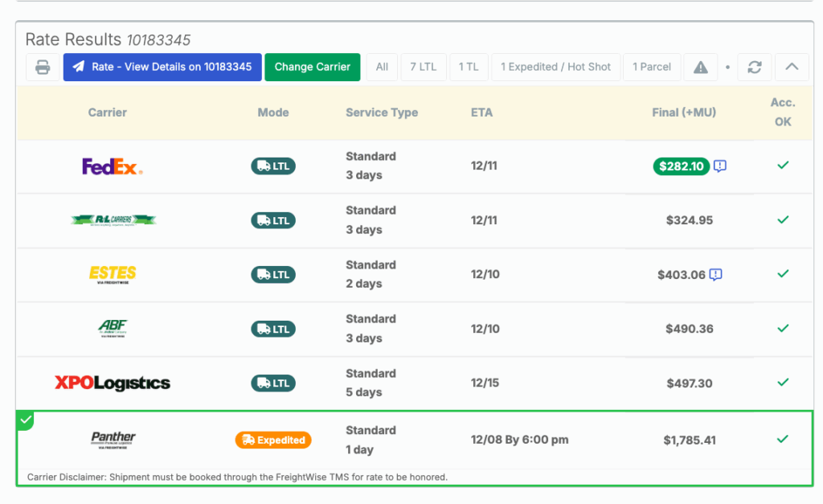Screen dimensions: 823x504
Task: Click the Acc. OK checkmark for FedEx
Action: click(x=783, y=166)
